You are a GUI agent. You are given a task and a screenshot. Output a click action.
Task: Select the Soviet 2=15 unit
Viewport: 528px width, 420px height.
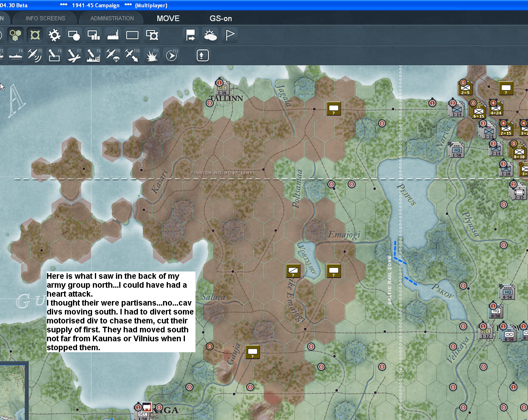tap(506, 129)
